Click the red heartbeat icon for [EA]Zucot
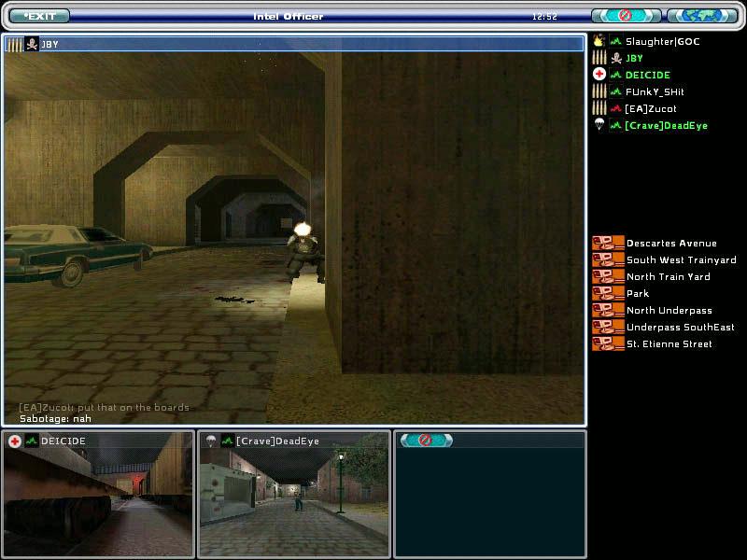 click(x=615, y=109)
